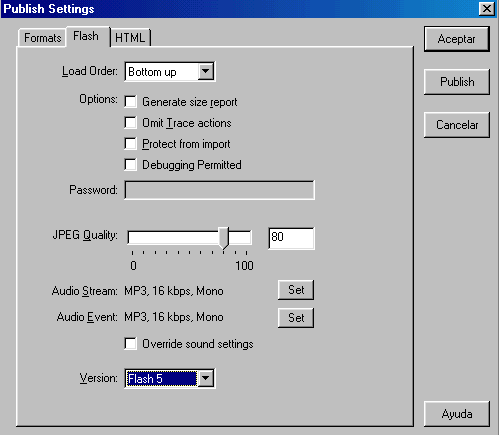Toggle Omit Trace actions checkbox
This screenshot has width=500, height=435.
pyautogui.click(x=130, y=122)
